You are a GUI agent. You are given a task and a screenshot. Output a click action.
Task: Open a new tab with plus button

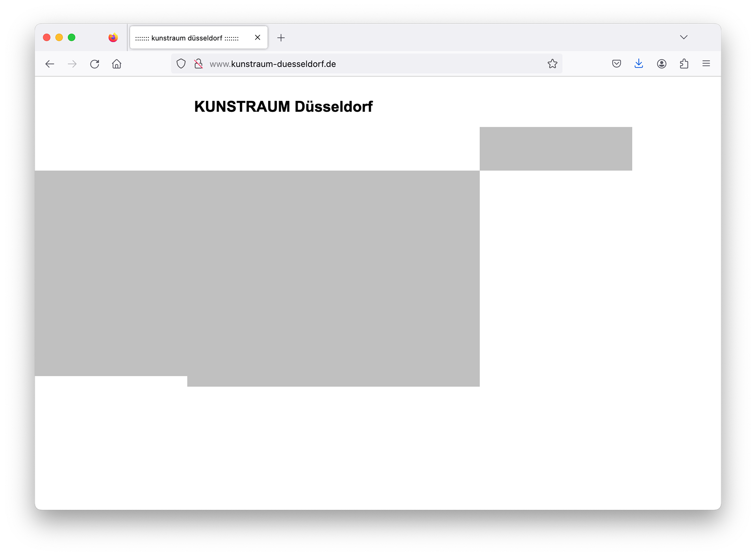click(x=281, y=38)
